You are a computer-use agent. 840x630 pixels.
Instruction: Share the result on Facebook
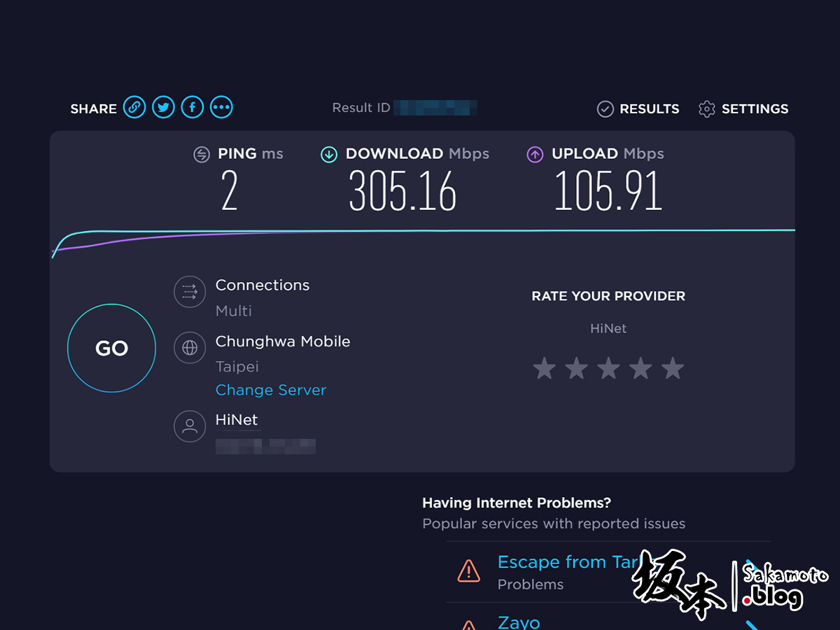pyautogui.click(x=192, y=108)
